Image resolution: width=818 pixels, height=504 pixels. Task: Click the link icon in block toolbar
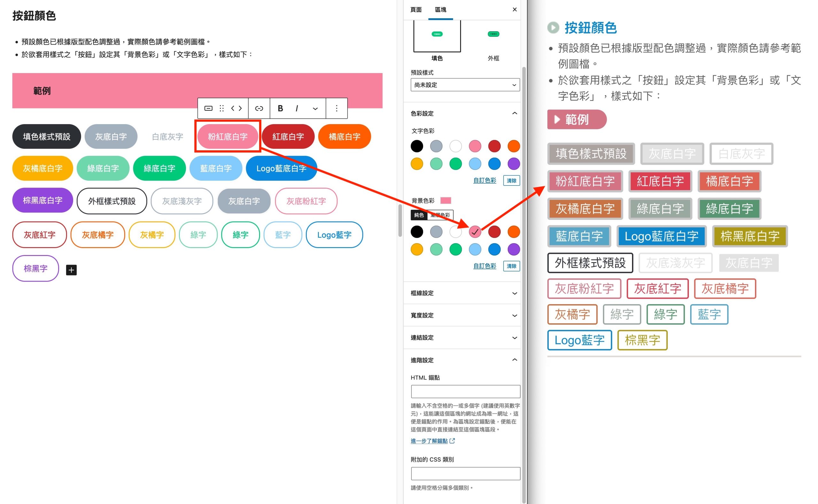point(259,108)
